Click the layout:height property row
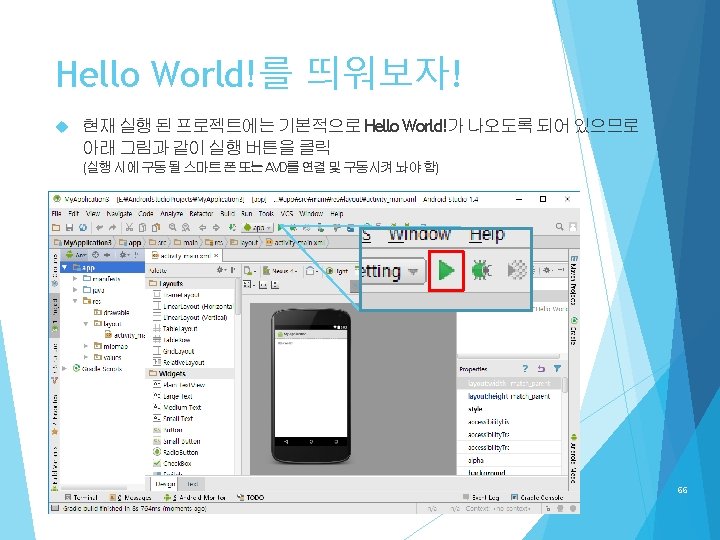The width and height of the screenshot is (720, 540). 509,396
